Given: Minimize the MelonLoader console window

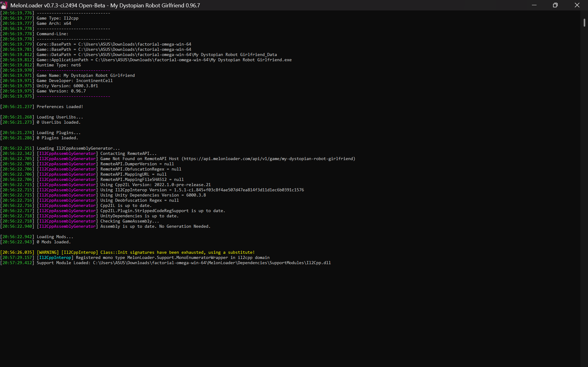Looking at the screenshot, I should click(x=534, y=5).
